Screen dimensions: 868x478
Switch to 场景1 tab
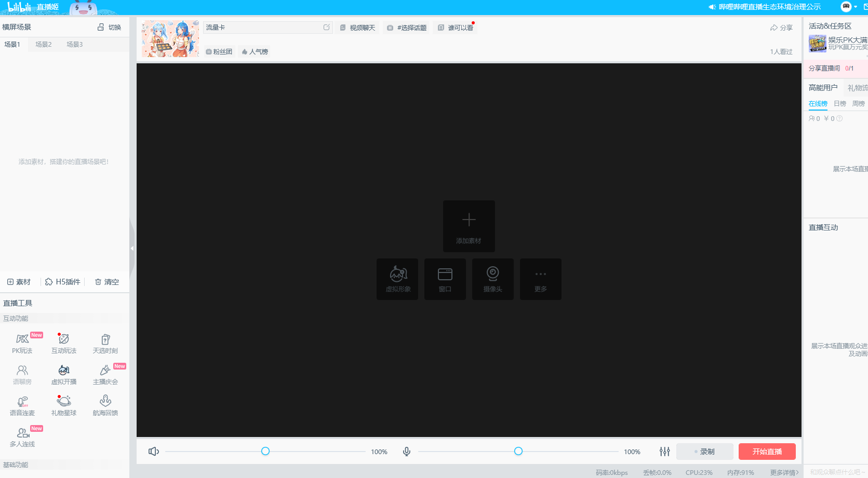pyautogui.click(x=12, y=45)
